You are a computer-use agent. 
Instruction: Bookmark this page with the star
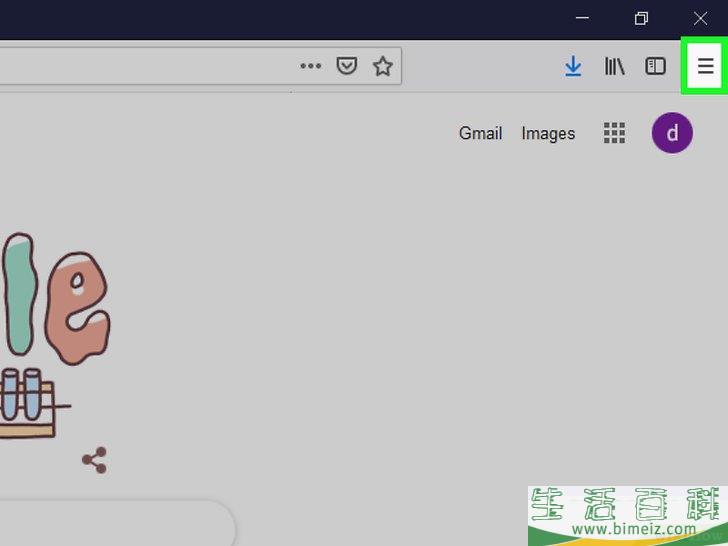click(x=383, y=66)
